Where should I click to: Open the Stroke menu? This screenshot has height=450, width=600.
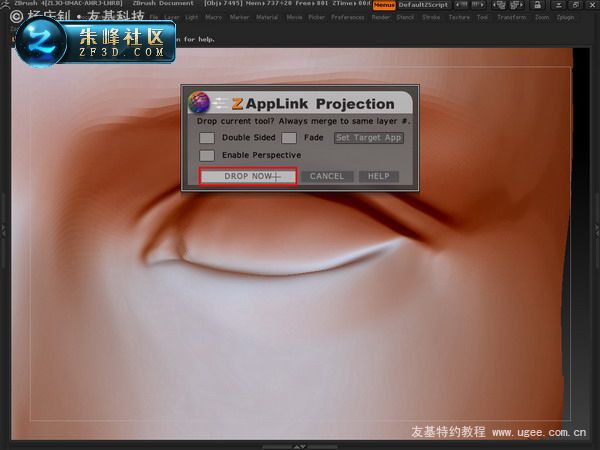[431, 17]
